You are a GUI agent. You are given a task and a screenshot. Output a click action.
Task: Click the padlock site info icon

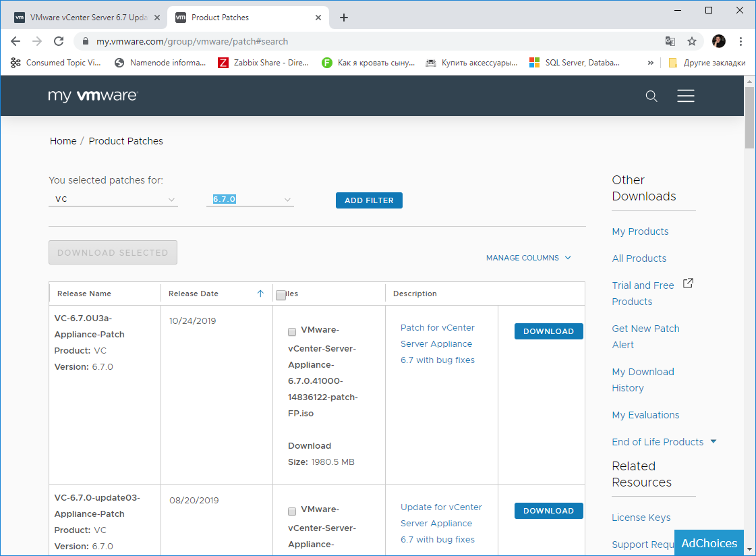click(x=86, y=41)
